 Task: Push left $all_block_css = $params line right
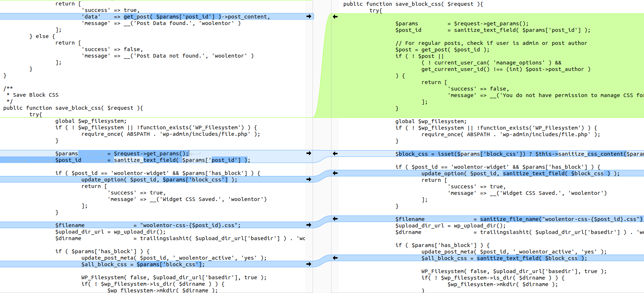coord(309,264)
